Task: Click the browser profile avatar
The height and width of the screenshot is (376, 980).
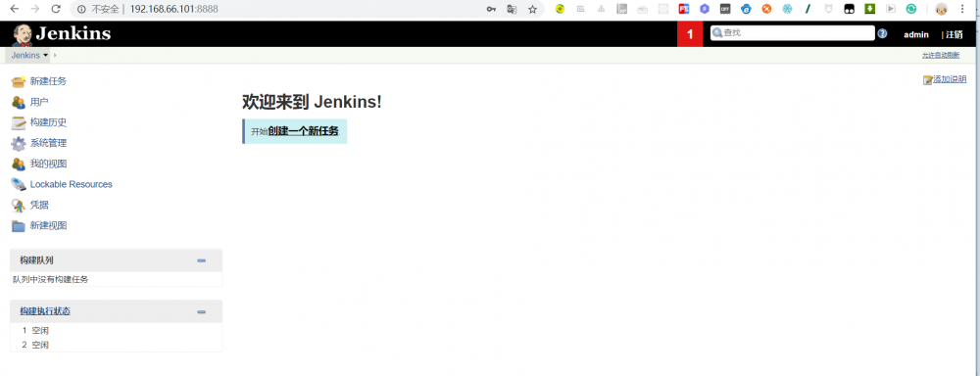Action: [941, 10]
